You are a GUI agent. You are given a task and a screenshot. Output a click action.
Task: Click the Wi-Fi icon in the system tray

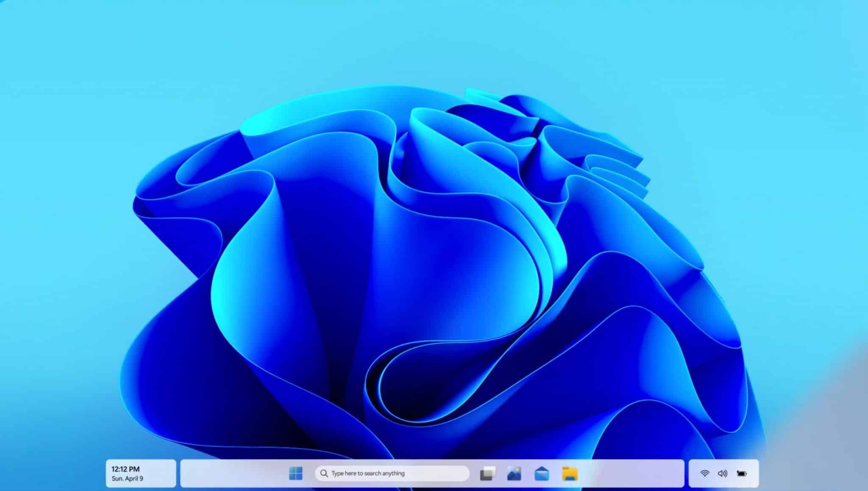pyautogui.click(x=704, y=474)
